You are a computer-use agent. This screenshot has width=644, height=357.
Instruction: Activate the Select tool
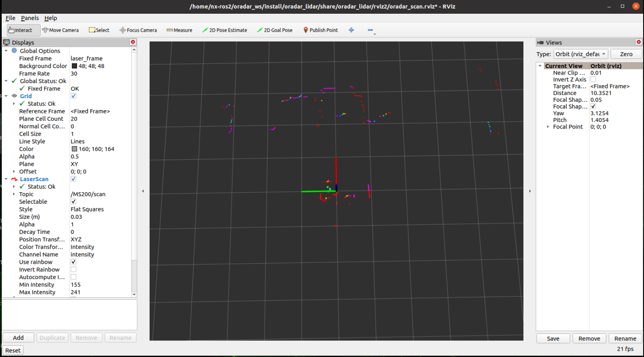99,30
